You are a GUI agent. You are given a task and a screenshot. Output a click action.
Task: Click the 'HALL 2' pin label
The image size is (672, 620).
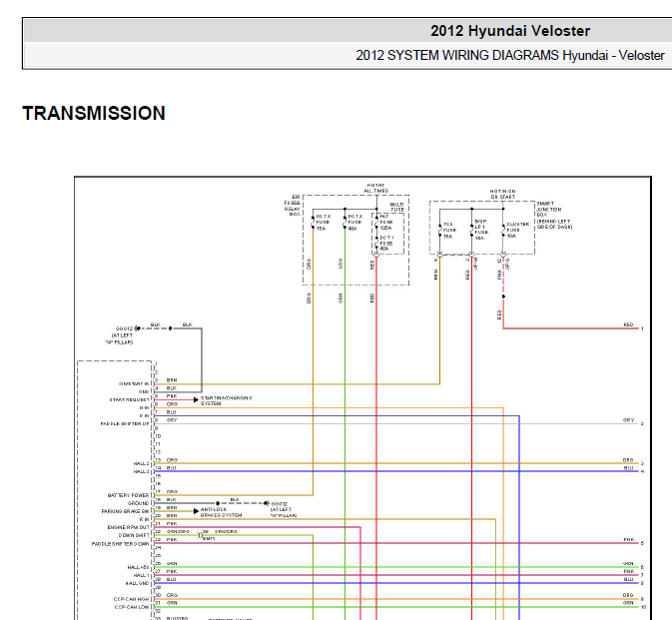coord(141,463)
